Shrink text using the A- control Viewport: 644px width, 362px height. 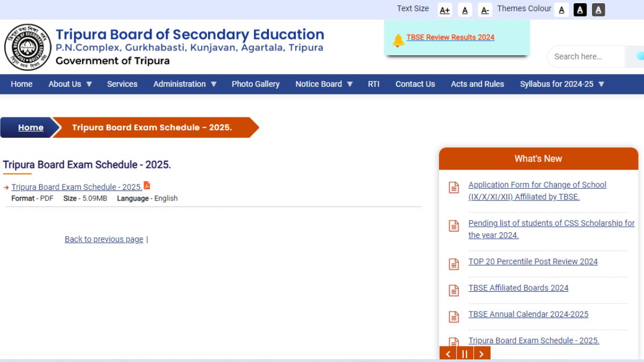(x=485, y=10)
